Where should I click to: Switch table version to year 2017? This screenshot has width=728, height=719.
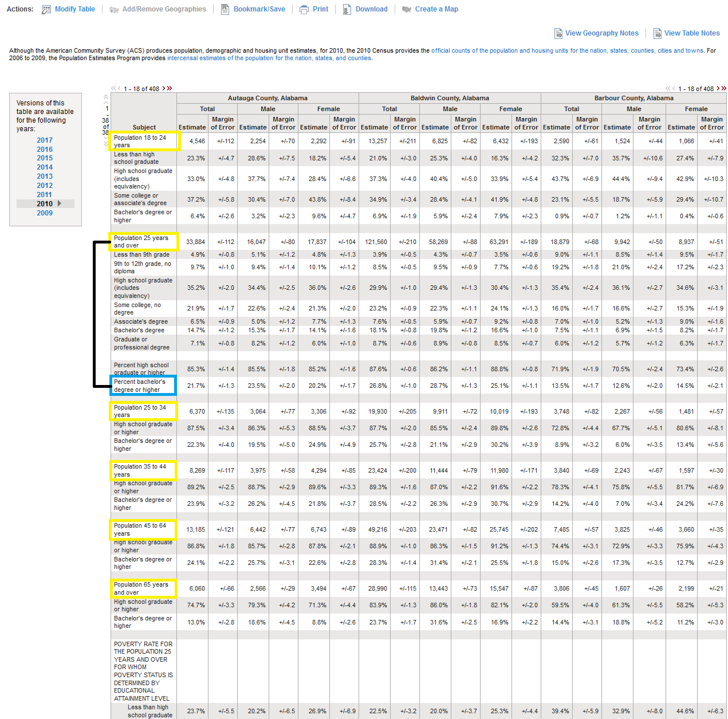[x=45, y=140]
